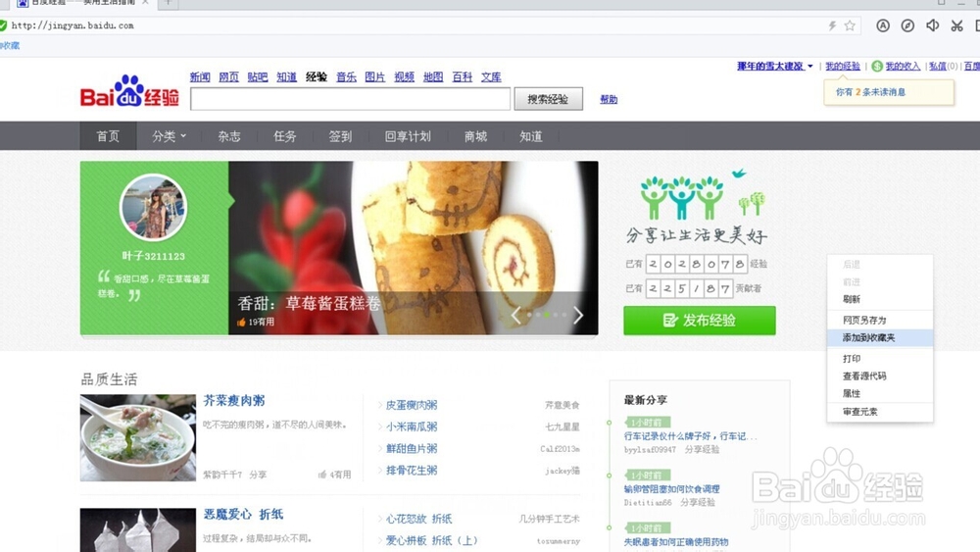Open the 新闻 link above search box
Image resolution: width=980 pixels, height=552 pixels.
click(200, 76)
